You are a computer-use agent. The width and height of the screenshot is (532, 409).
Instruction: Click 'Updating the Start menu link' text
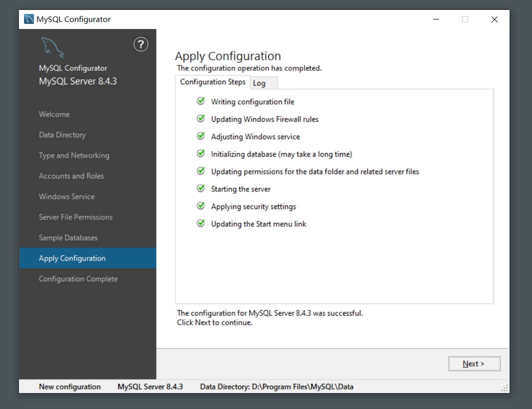point(259,224)
